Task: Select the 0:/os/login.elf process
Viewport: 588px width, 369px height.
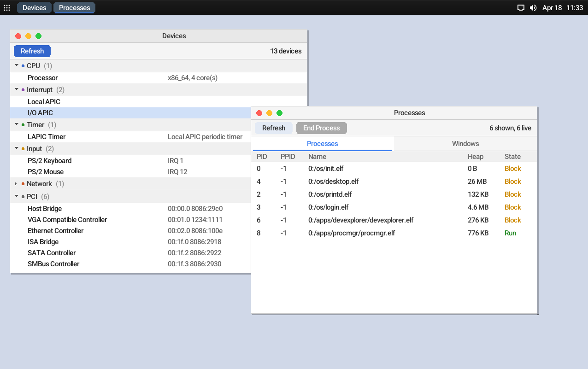Action: pos(394,207)
